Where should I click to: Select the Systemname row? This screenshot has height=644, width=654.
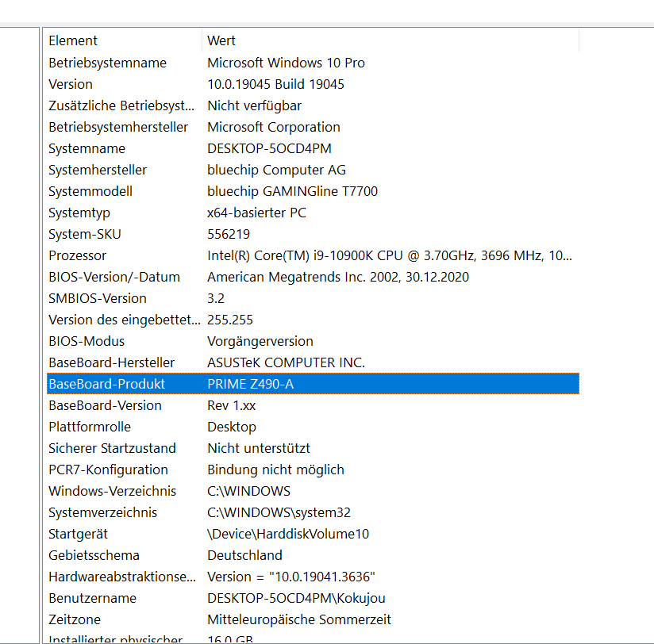tap(313, 148)
